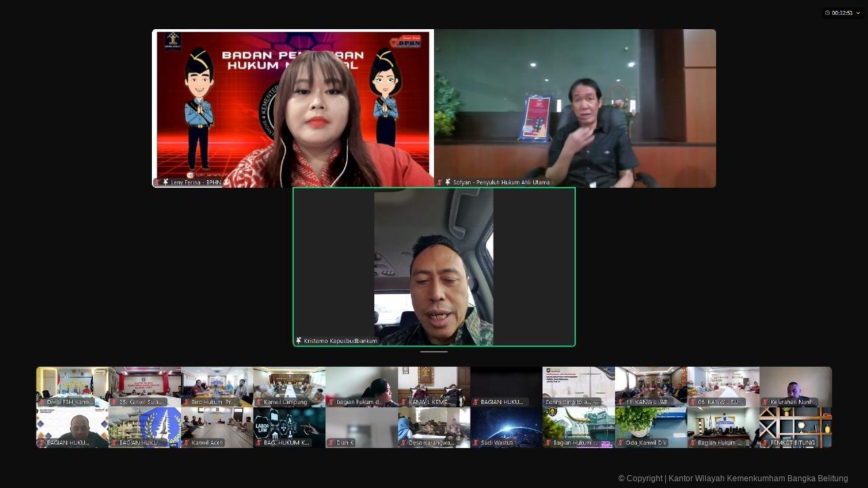Toggle mute for the Desa Karangwa participant
This screenshot has height=488, width=868.
tap(403, 442)
